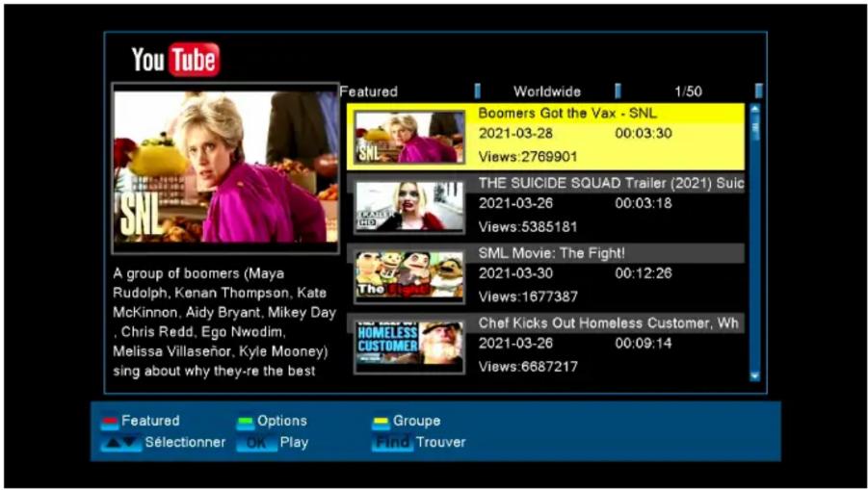The image size is (868, 490).
Task: Click the Find key icon
Action: tap(392, 443)
